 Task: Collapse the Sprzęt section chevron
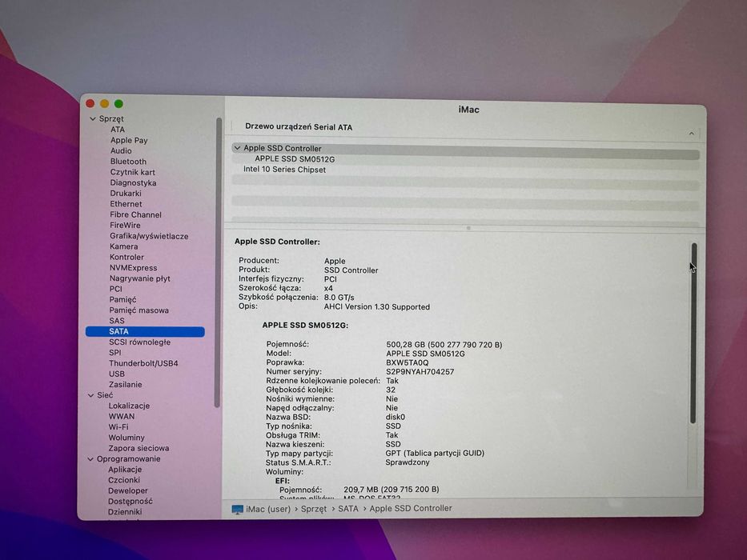pyautogui.click(x=92, y=118)
